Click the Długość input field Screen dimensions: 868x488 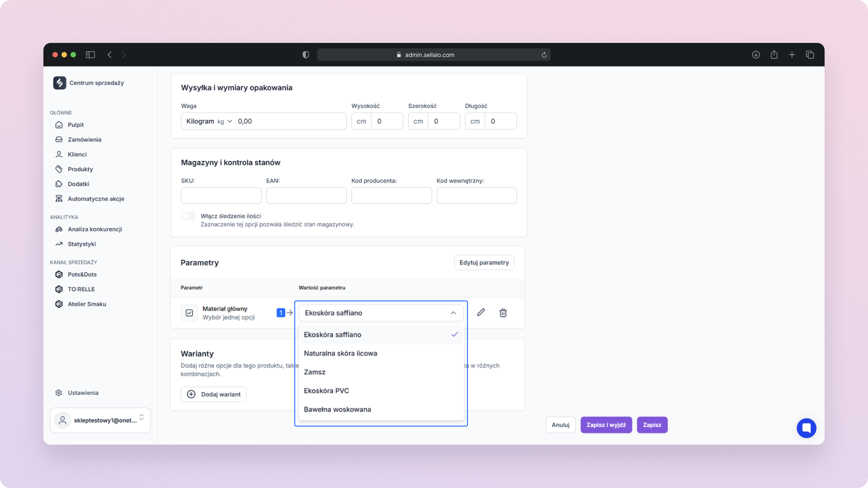(x=500, y=121)
